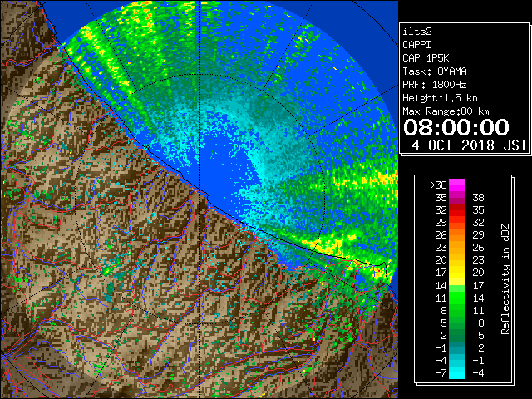Image resolution: width=532 pixels, height=399 pixels.
Task: Select the green 8-11 dBZ legend swatch
Action: (x=457, y=310)
